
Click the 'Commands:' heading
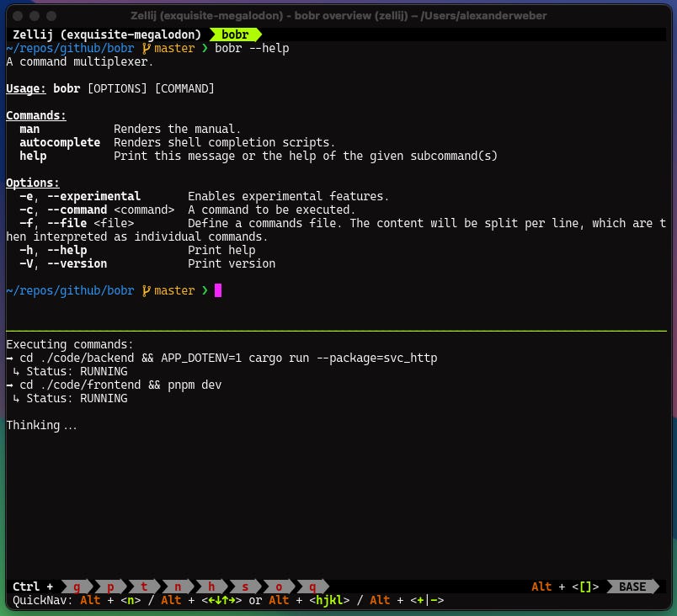pyautogui.click(x=36, y=115)
